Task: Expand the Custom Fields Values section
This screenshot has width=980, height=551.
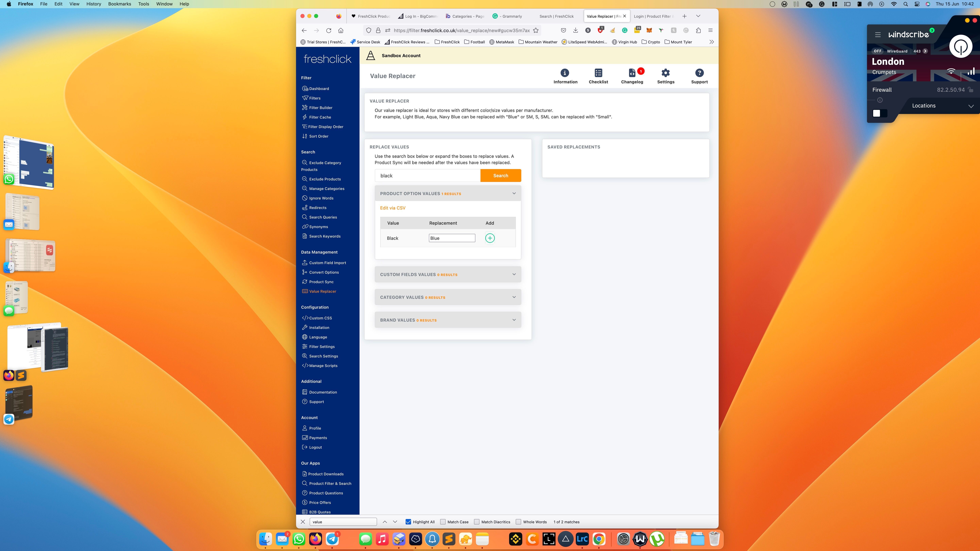Action: [448, 274]
